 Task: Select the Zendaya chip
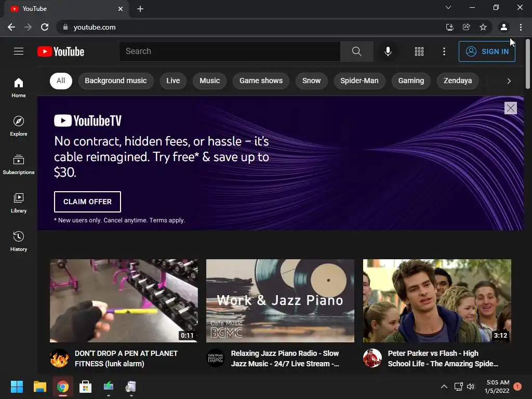[x=458, y=81]
